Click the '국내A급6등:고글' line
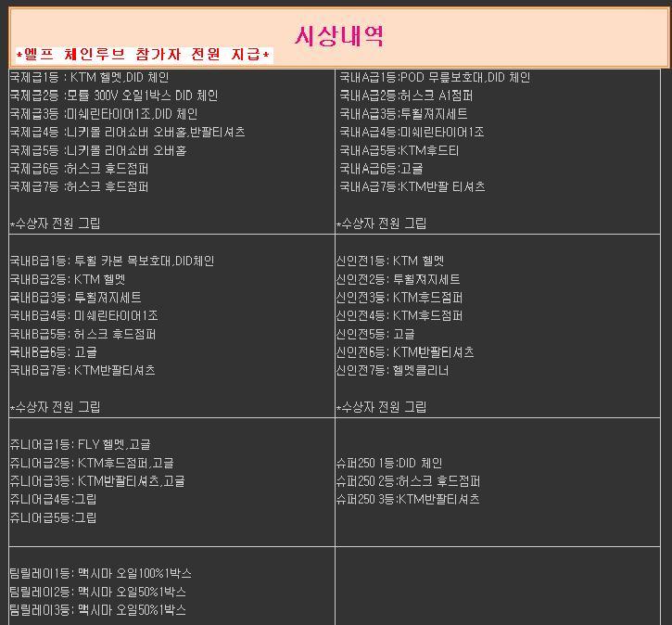The image size is (672, 625). (x=381, y=169)
